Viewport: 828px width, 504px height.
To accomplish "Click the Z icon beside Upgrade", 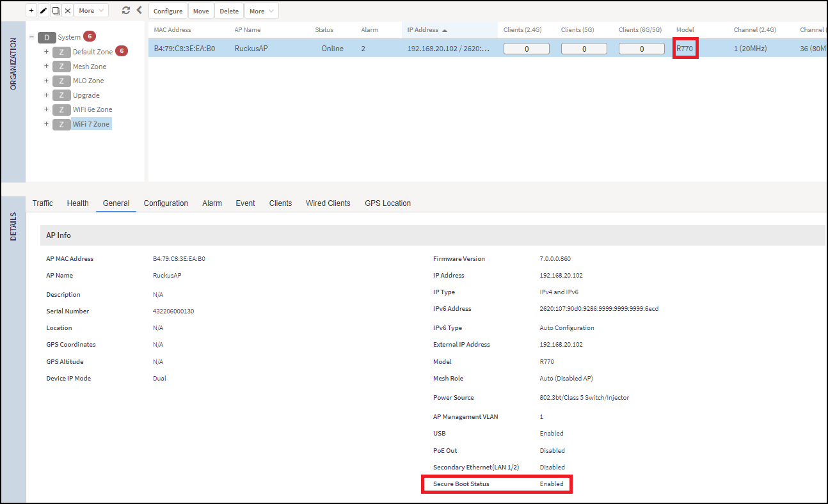I will (x=61, y=95).
